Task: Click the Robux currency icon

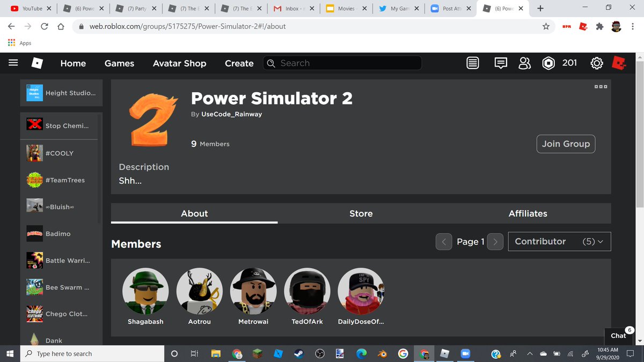Action: (548, 63)
